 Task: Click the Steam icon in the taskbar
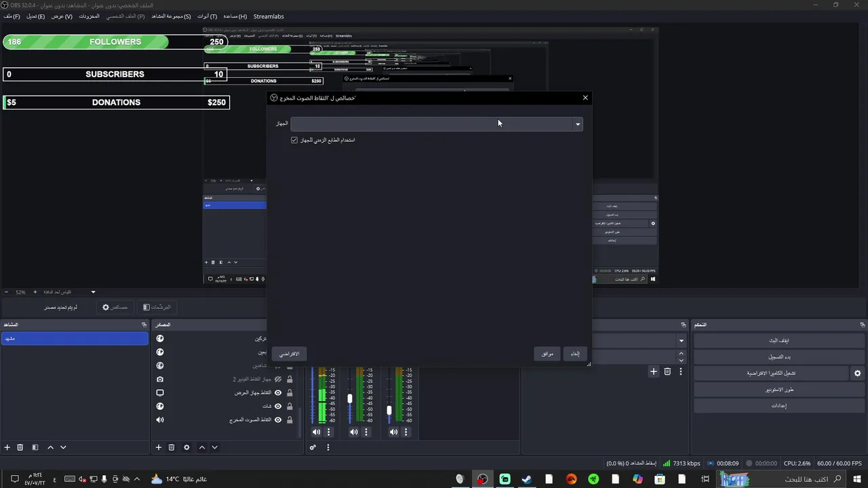coord(526,479)
